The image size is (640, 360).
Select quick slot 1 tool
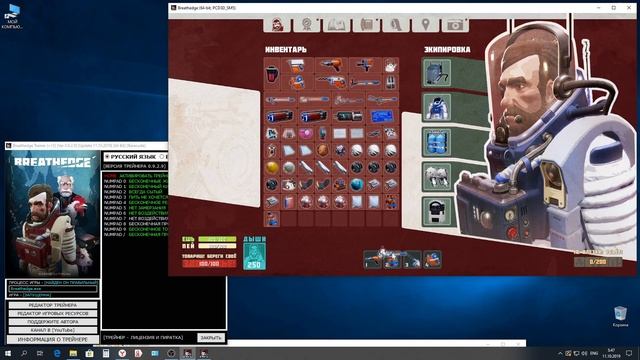point(373,260)
